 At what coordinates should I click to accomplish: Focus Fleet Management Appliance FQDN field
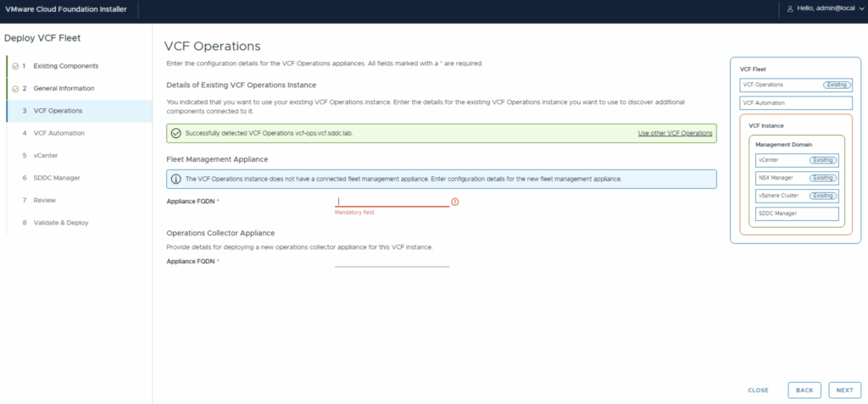(392, 201)
